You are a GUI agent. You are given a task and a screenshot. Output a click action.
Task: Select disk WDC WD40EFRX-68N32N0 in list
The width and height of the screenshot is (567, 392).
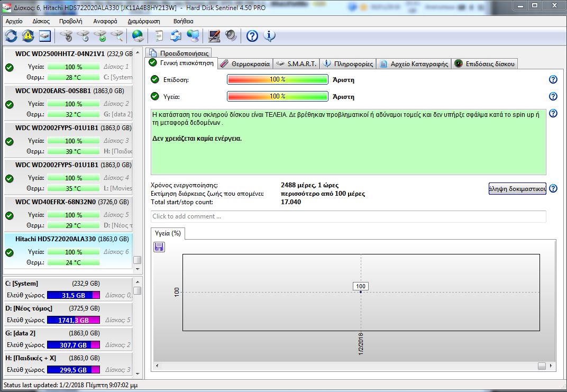coord(68,214)
